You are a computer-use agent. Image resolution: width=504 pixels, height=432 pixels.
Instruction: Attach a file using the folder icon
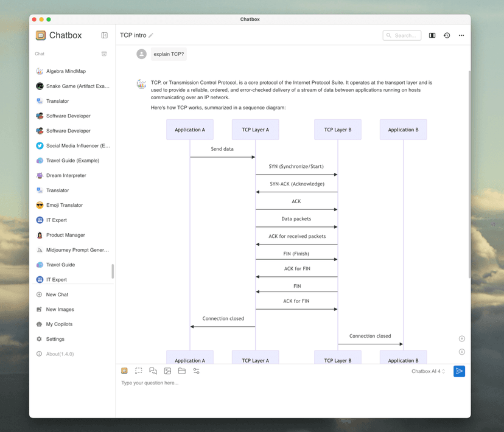pyautogui.click(x=182, y=371)
